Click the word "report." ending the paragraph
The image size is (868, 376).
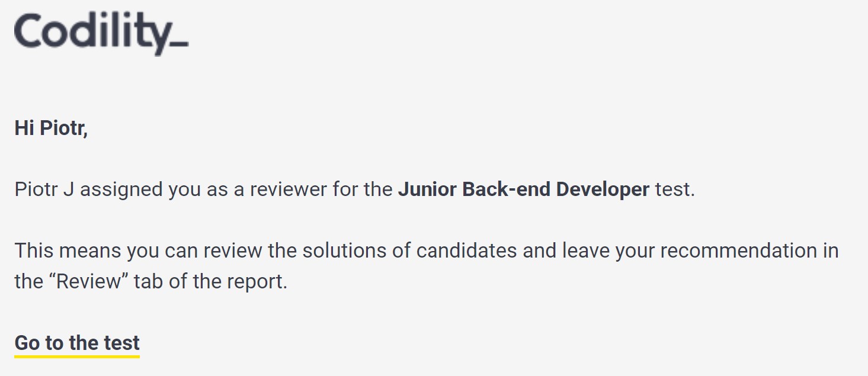point(257,282)
